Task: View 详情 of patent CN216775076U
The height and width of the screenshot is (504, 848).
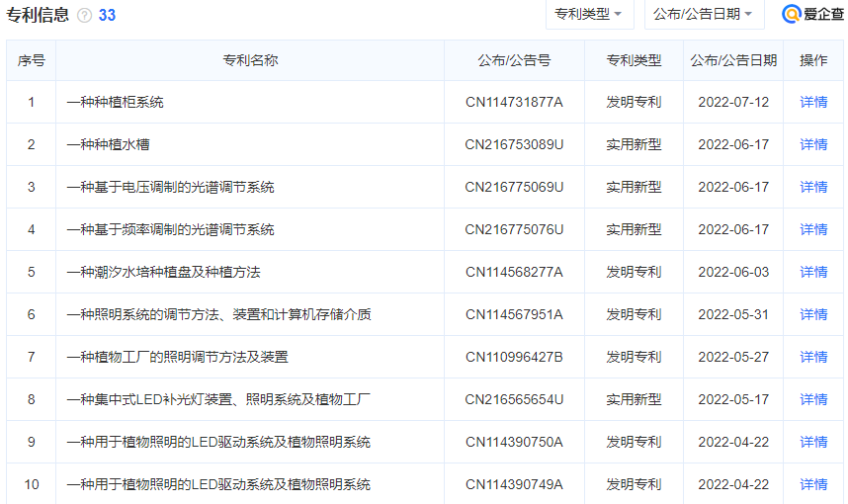Action: point(813,229)
